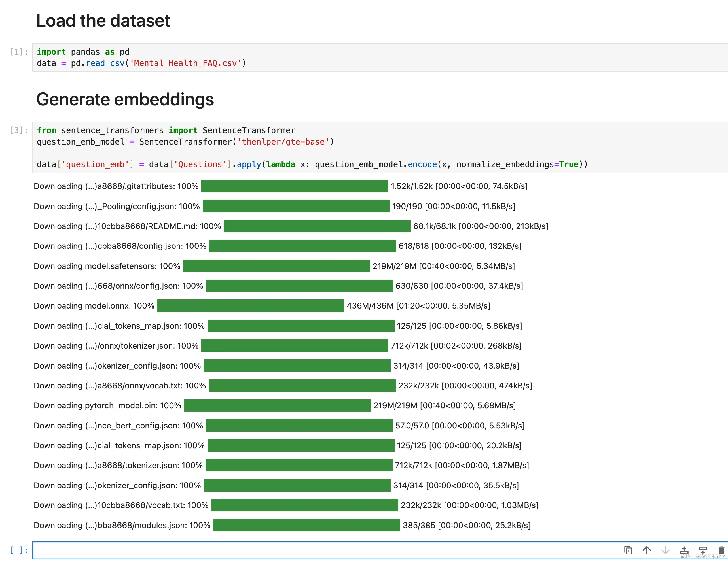
Task: Move the active cell down
Action: coord(665,550)
